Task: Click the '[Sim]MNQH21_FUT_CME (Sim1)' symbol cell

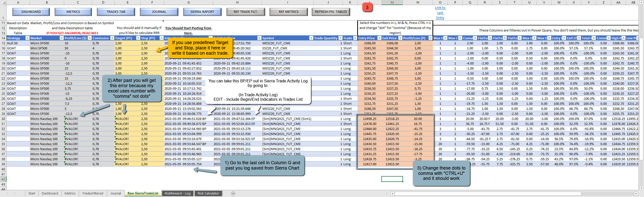Action: click(288, 119)
